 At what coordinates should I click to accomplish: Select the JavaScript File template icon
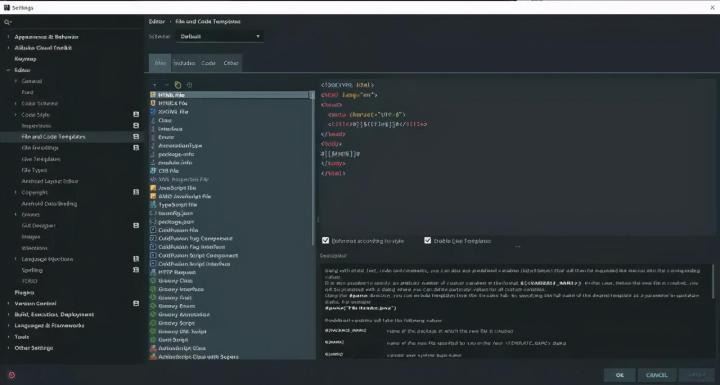click(153, 188)
